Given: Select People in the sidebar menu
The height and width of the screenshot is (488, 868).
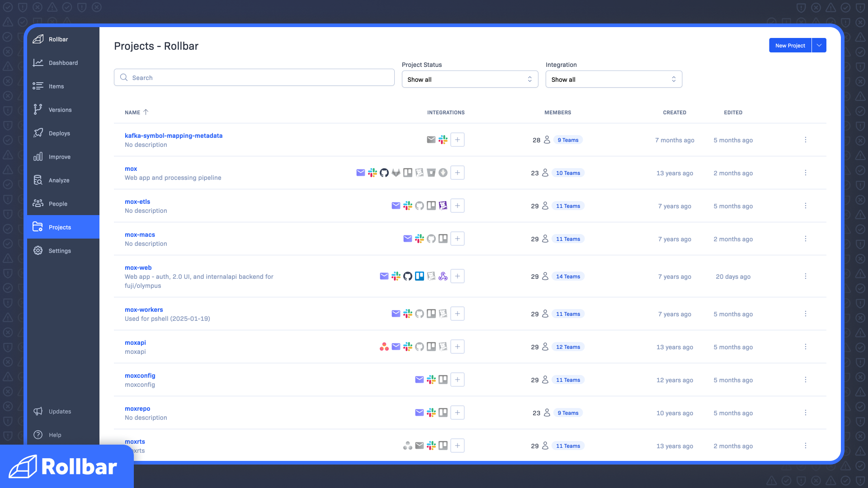Looking at the screenshot, I should tap(58, 204).
